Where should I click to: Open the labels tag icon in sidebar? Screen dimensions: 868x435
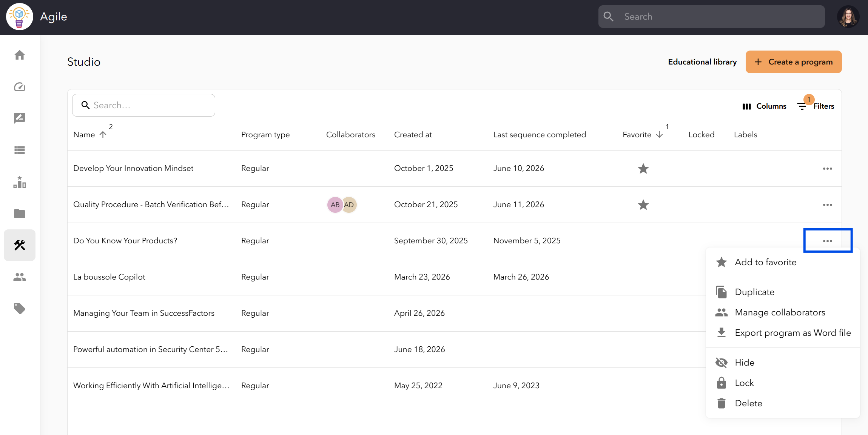[x=20, y=309]
